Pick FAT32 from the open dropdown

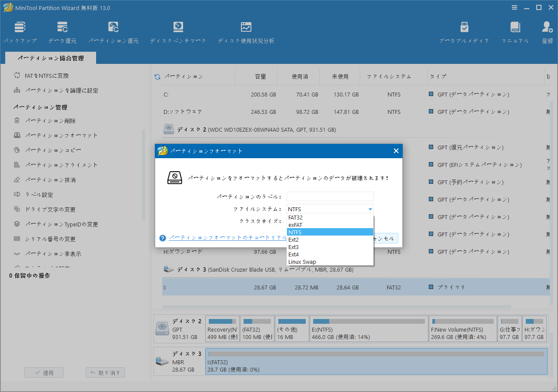point(295,217)
